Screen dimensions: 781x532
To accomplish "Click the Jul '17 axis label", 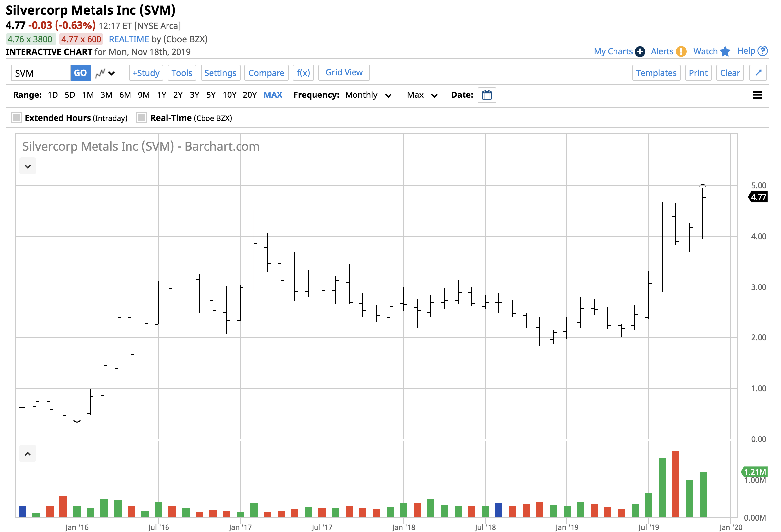I will [321, 527].
